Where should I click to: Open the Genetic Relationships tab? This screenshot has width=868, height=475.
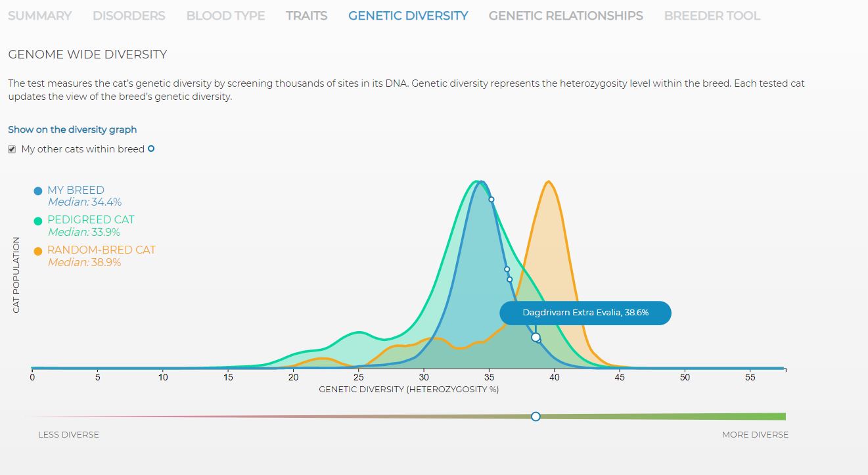[566, 16]
